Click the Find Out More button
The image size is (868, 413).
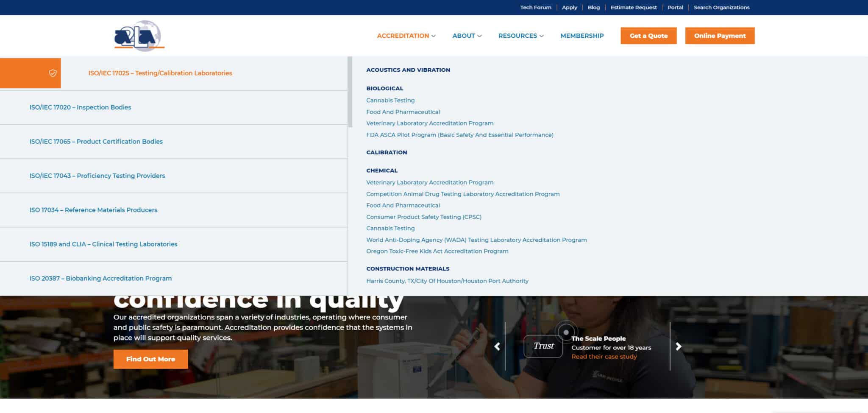tap(150, 359)
